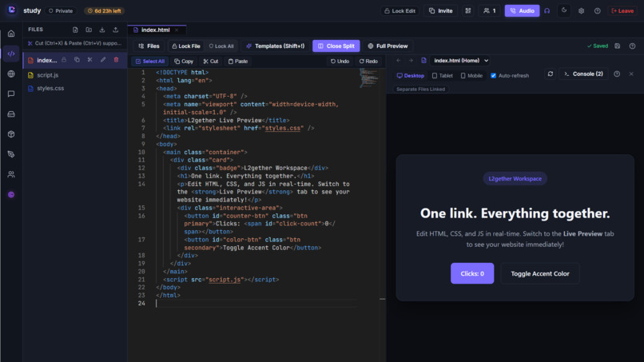Open the QR code icon in top bar
This screenshot has width=644, height=362.
(467, 10)
